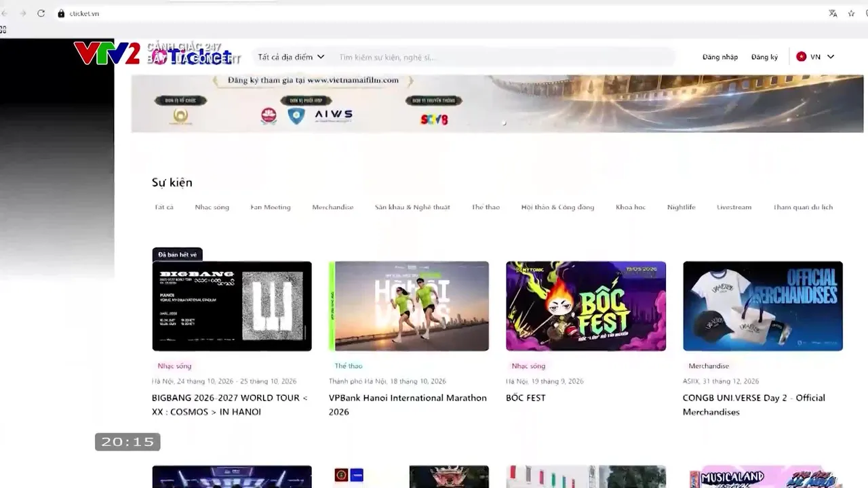Open the Đăng nhập login link
Image resolution: width=868 pixels, height=488 pixels.
point(720,57)
